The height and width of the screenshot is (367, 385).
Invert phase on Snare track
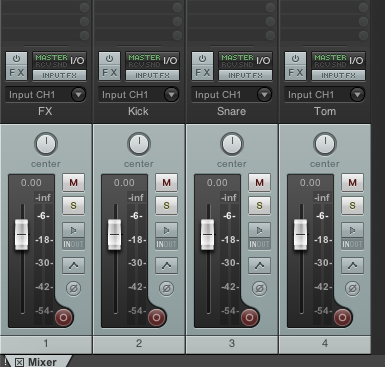click(x=259, y=288)
